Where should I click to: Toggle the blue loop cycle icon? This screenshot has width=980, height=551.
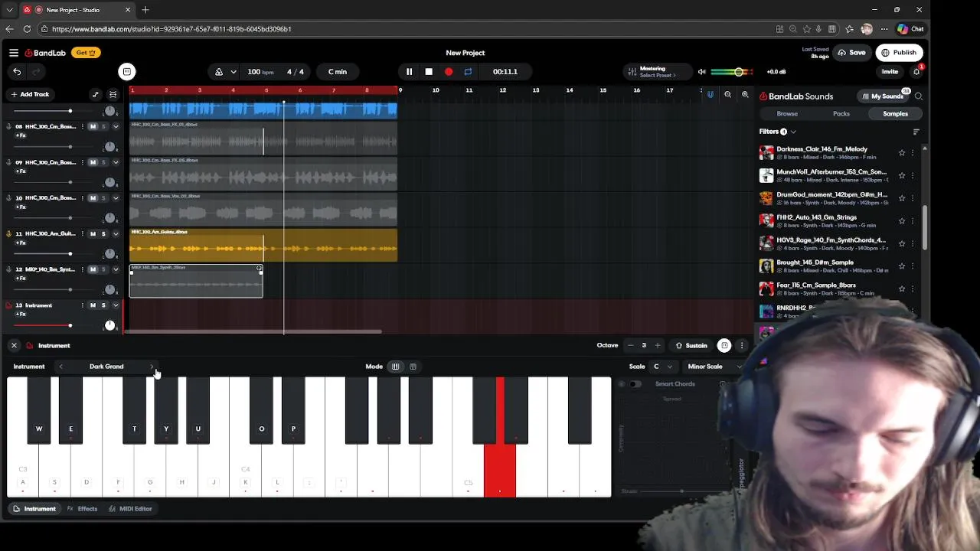coord(468,72)
